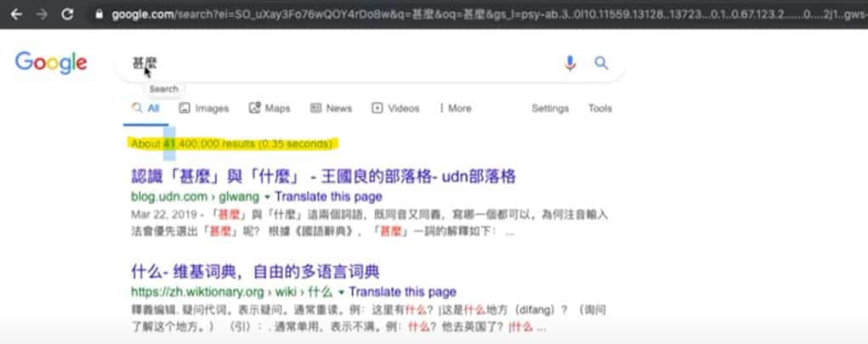Select the All results tab

coord(145,109)
